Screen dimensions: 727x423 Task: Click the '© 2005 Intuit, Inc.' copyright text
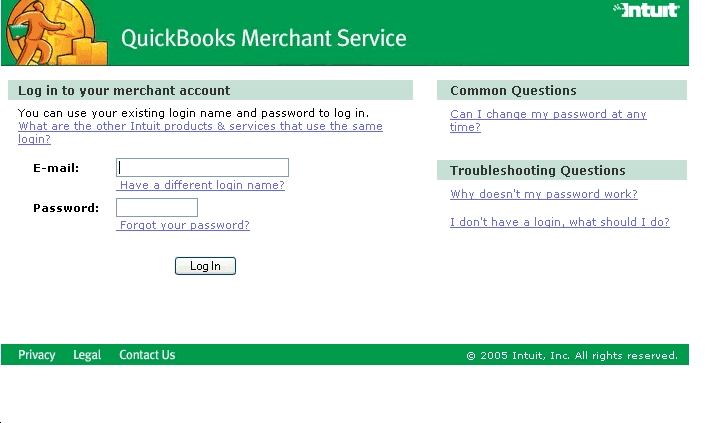click(572, 355)
